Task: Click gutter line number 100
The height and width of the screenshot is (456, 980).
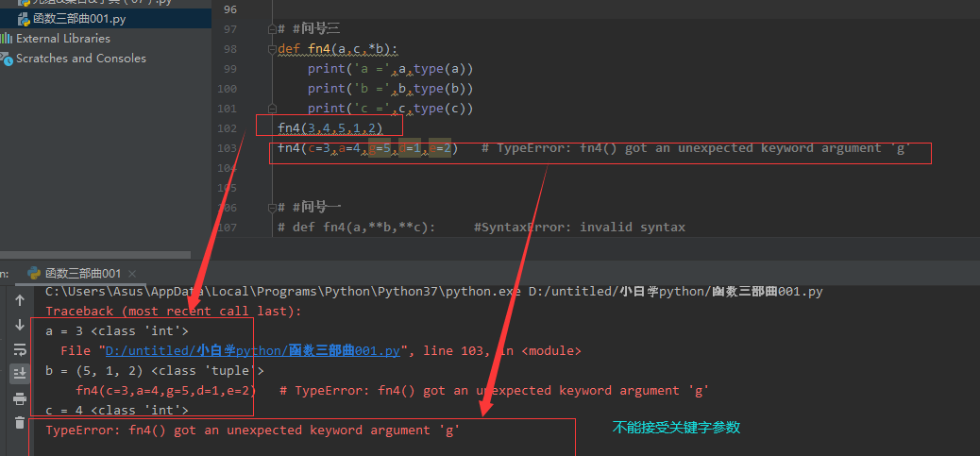Action: [x=228, y=89]
